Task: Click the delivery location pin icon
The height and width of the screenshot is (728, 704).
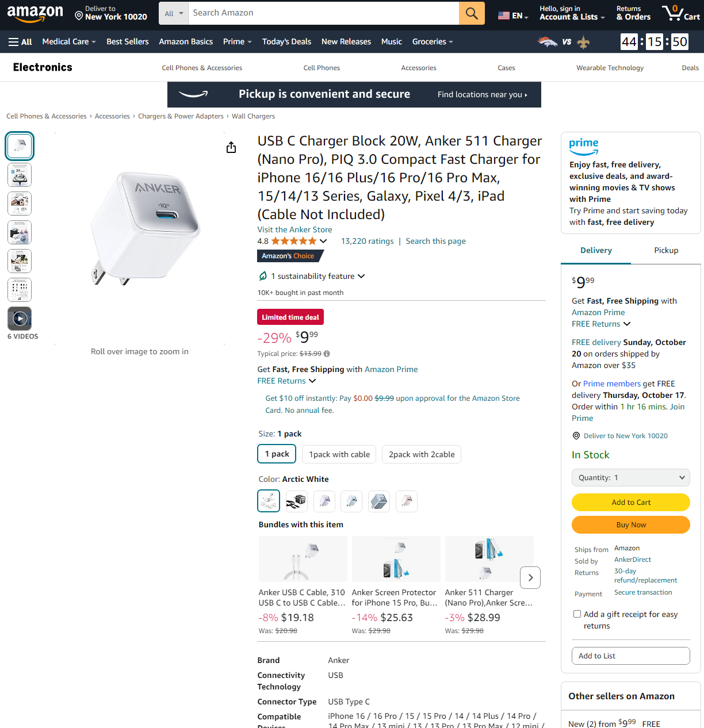Action: tap(576, 436)
